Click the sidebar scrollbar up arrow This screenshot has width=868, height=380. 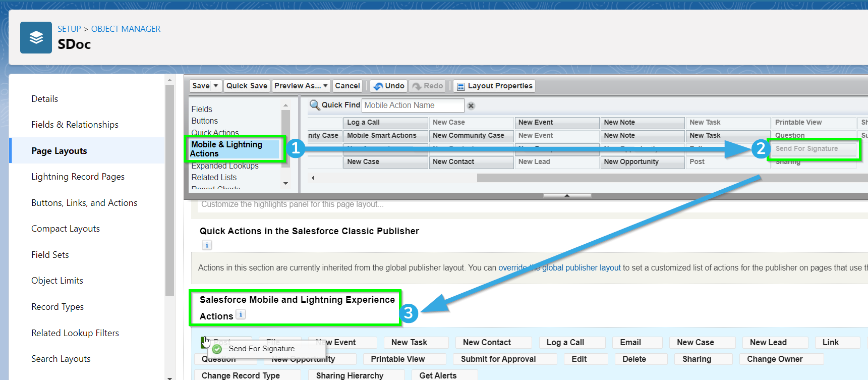pos(169,80)
